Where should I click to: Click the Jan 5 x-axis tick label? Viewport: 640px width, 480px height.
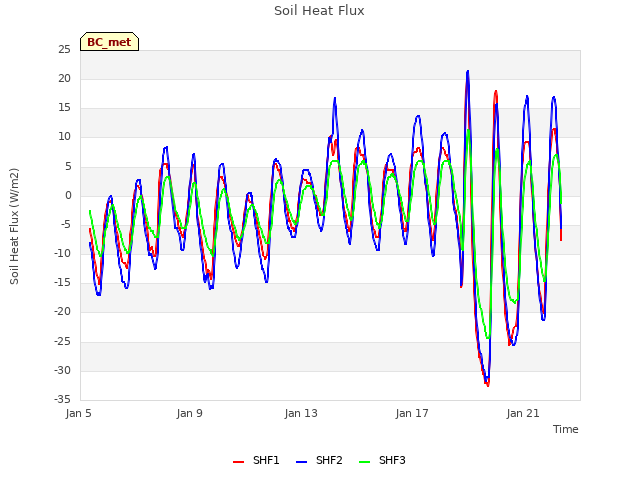(x=78, y=413)
